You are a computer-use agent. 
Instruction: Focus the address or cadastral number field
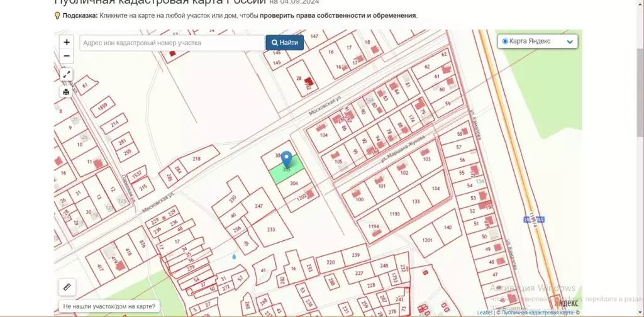172,43
